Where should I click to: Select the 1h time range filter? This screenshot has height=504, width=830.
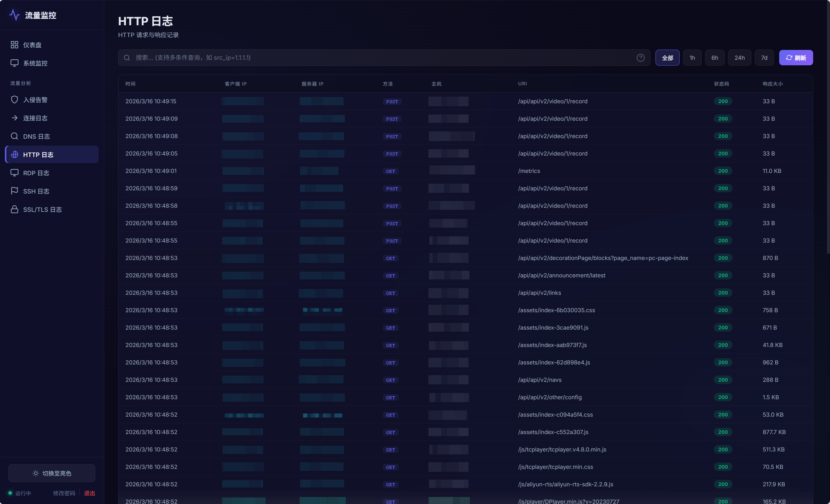(692, 57)
